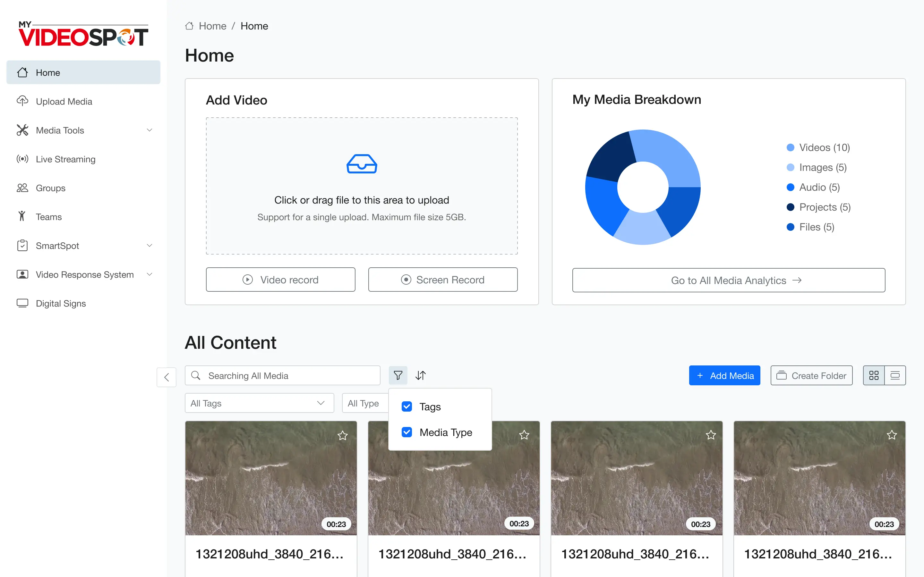Screen dimensions: 924x577
Task: Go to Digital Signs in sidebar
Action: pyautogui.click(x=61, y=303)
